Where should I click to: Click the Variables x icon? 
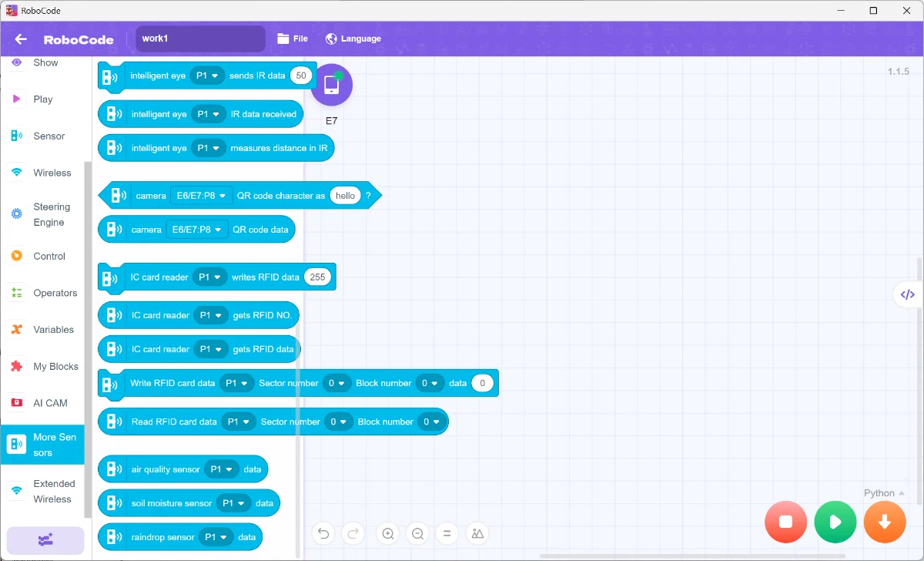click(x=17, y=330)
